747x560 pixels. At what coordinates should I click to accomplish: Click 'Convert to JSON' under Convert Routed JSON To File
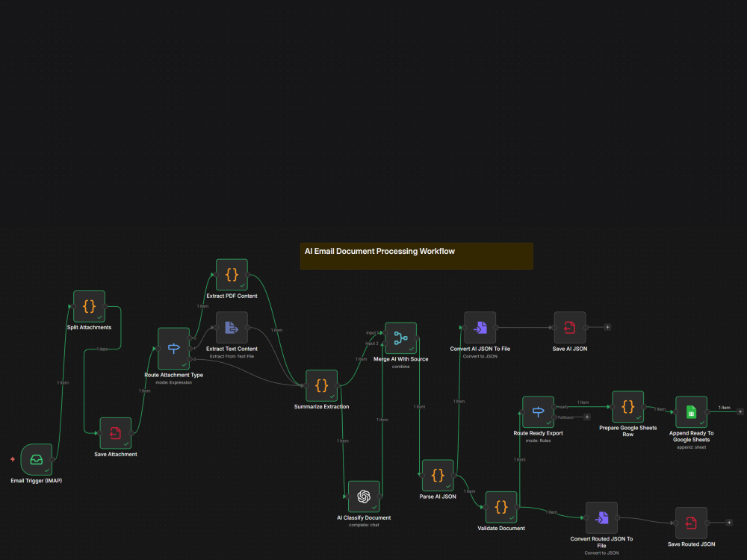click(x=601, y=553)
